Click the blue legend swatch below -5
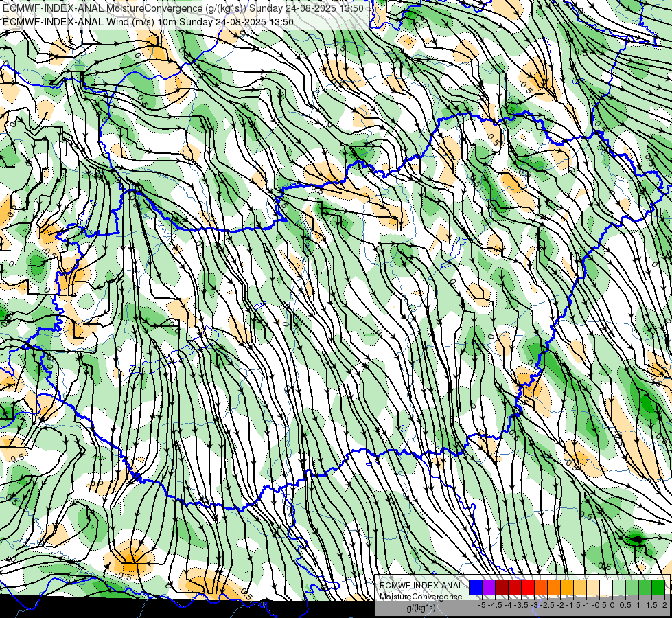The height and width of the screenshot is (618, 672). [x=476, y=588]
